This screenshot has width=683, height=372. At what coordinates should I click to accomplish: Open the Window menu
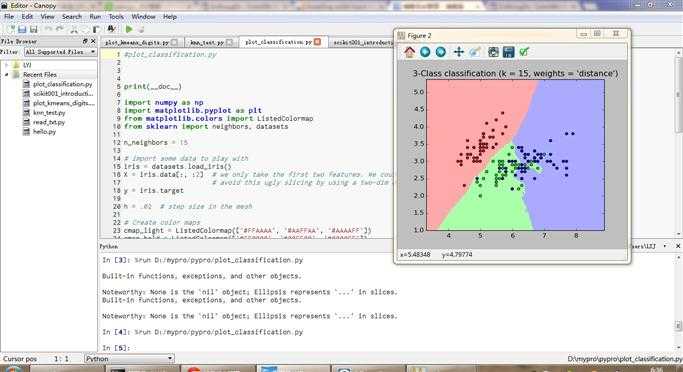[x=143, y=17]
